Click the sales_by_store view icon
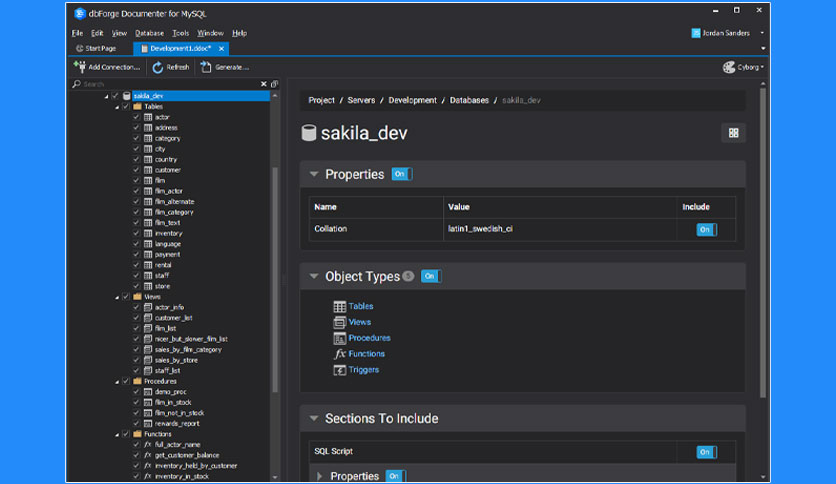The image size is (836, 484). pos(148,360)
